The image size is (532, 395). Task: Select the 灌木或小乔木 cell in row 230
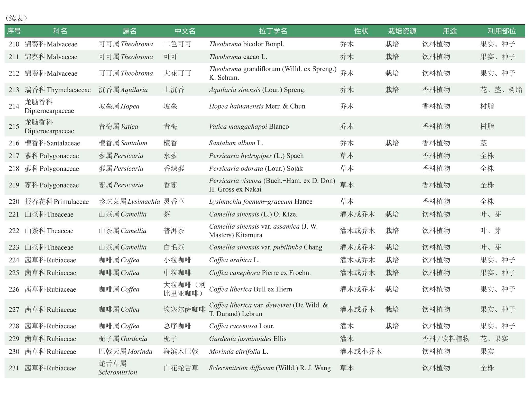point(361,352)
